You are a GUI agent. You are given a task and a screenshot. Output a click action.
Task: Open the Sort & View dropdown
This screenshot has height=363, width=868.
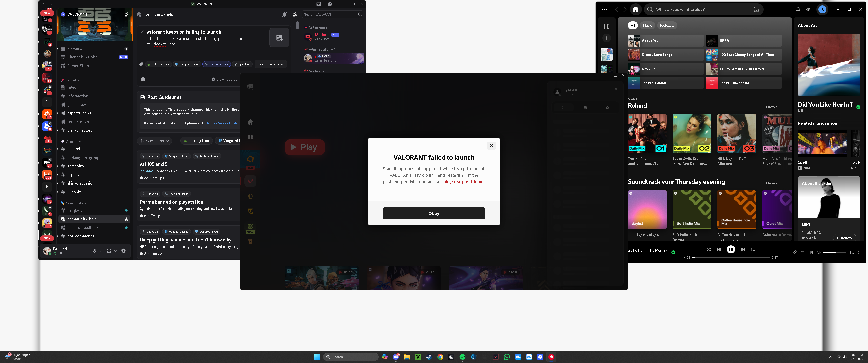click(x=154, y=141)
